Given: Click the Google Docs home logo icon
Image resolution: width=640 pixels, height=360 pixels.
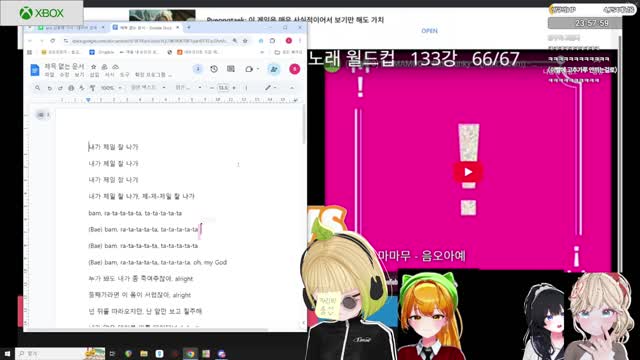Looking at the screenshot, I should click(35, 70).
